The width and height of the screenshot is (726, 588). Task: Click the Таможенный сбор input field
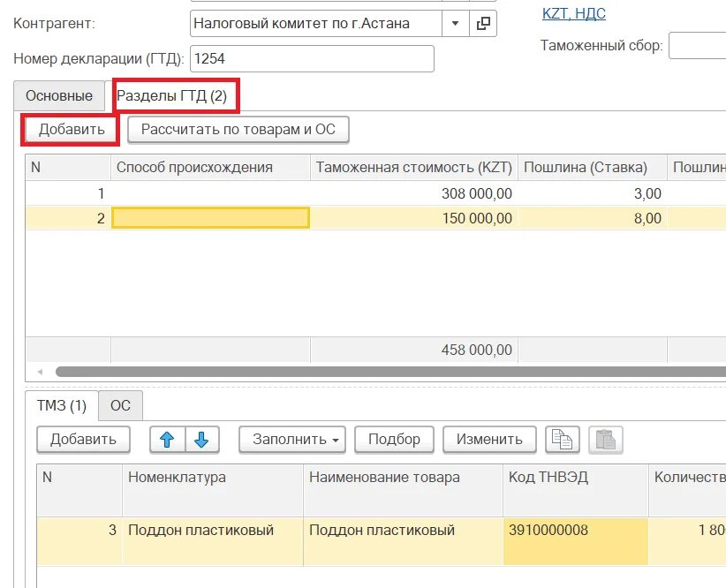pos(697,45)
